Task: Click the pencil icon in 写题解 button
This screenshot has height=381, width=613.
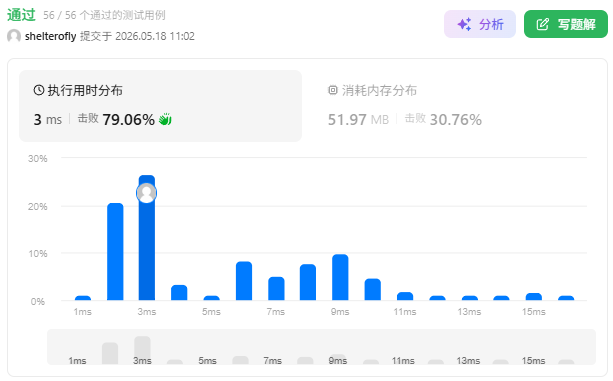Action: (543, 24)
